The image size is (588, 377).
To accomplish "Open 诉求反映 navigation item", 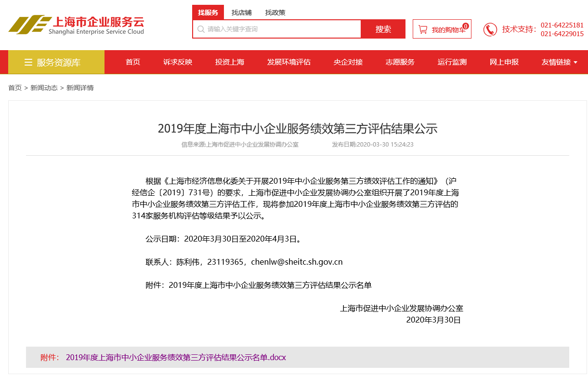I will pos(178,62).
